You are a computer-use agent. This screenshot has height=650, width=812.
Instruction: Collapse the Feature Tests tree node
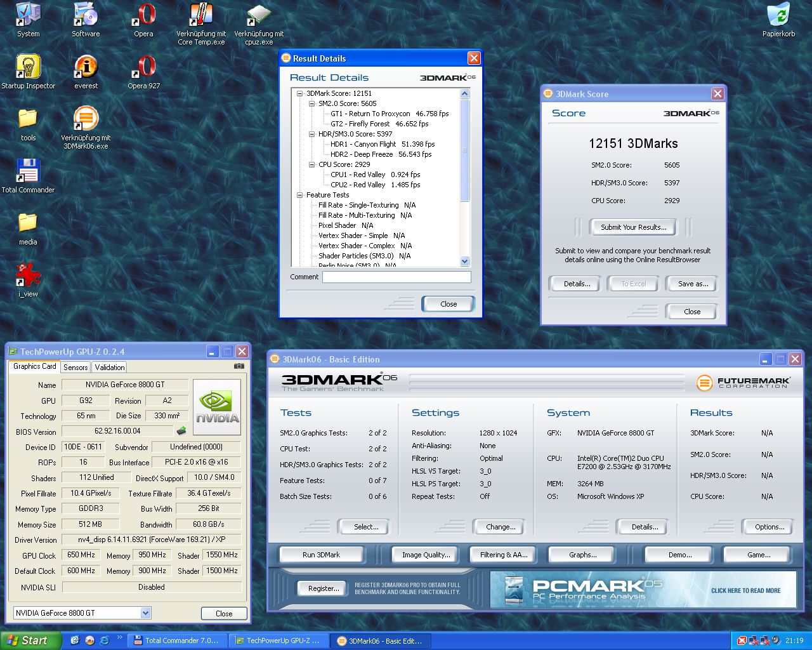[300, 195]
